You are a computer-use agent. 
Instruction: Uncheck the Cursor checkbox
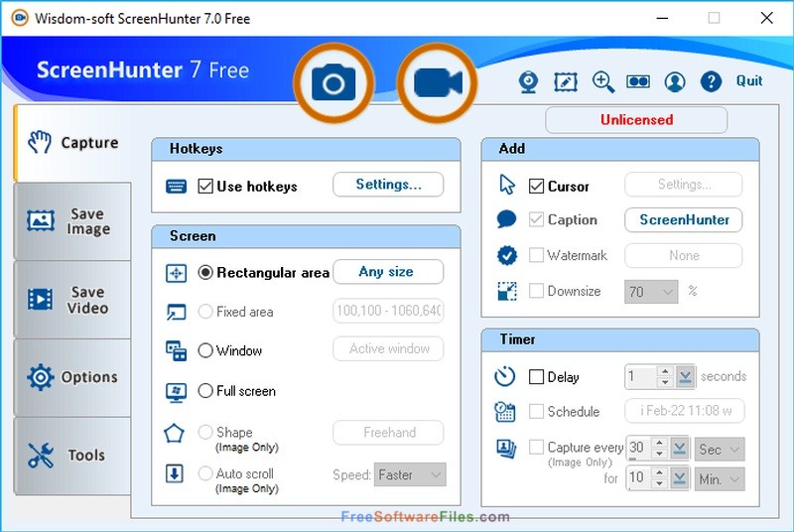(x=536, y=187)
